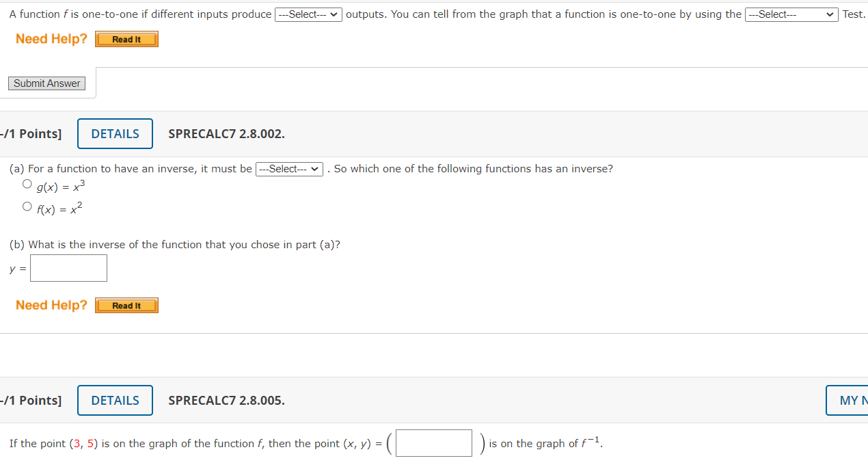Viewport: 868px width, 467px height.
Task: Click the first "Need Help?" label
Action: pyautogui.click(x=51, y=39)
